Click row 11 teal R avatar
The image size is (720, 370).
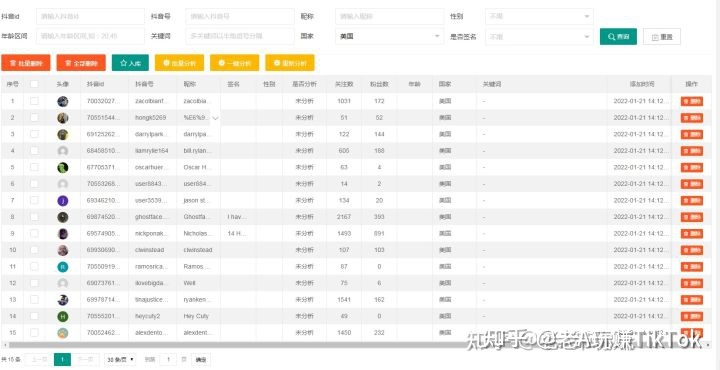point(62,267)
